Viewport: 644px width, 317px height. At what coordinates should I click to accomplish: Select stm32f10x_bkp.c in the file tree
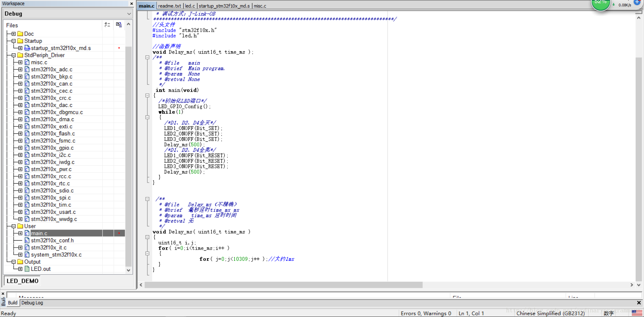coord(52,77)
